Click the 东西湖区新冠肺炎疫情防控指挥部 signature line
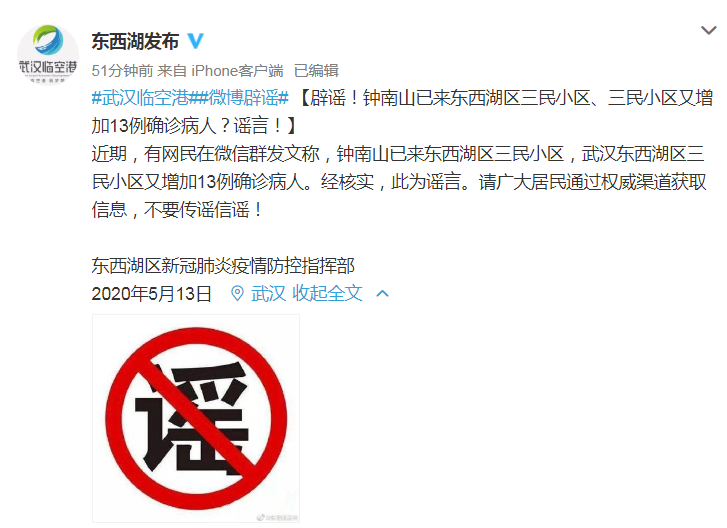The image size is (727, 528). point(223,266)
